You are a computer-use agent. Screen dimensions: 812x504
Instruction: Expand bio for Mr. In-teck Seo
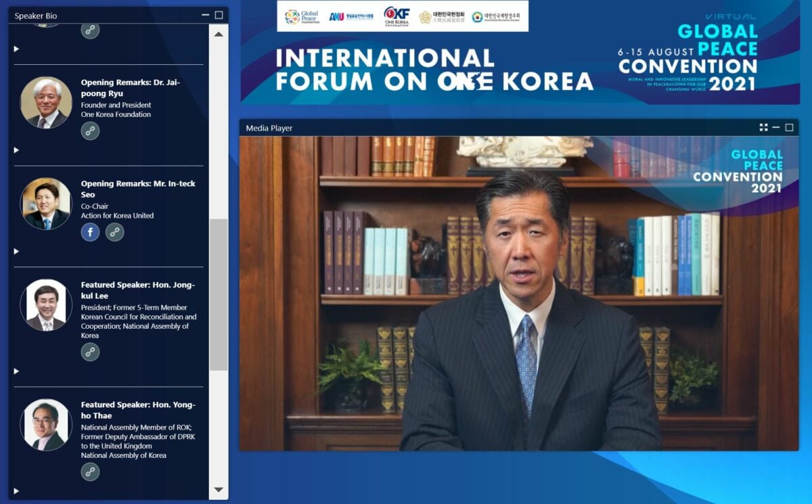[x=16, y=252]
